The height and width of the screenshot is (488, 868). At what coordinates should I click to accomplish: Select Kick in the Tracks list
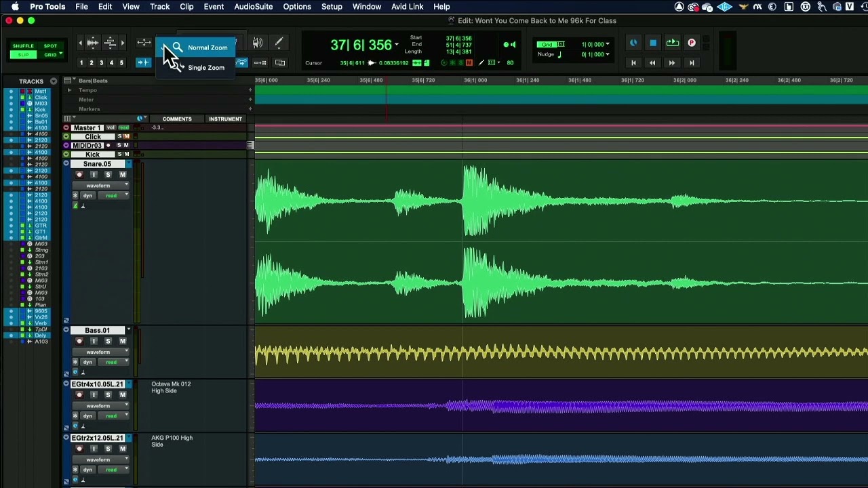pos(41,110)
